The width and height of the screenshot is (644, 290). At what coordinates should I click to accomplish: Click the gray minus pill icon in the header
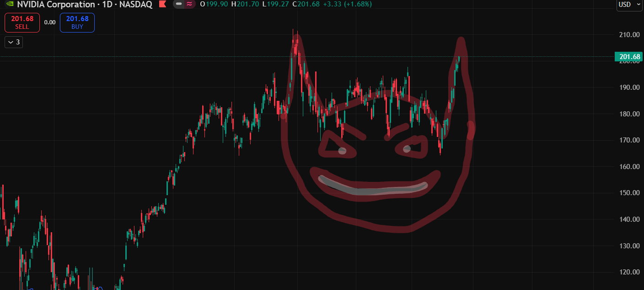tap(179, 4)
